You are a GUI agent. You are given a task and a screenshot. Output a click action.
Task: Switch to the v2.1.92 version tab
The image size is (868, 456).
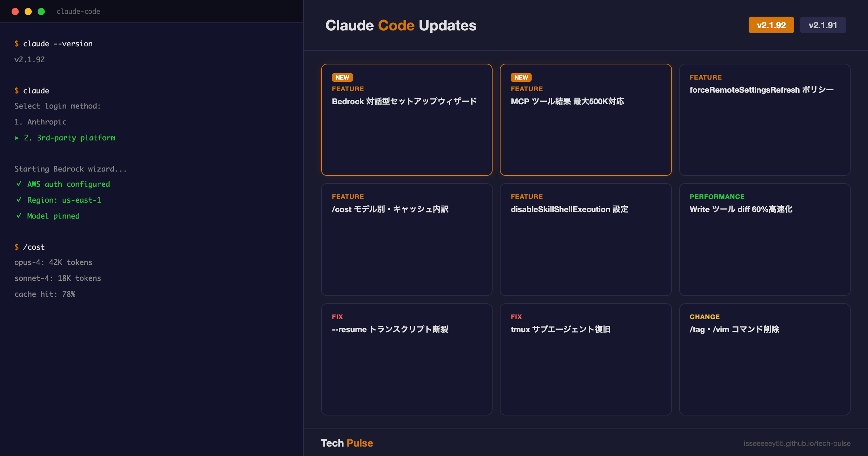pos(771,25)
